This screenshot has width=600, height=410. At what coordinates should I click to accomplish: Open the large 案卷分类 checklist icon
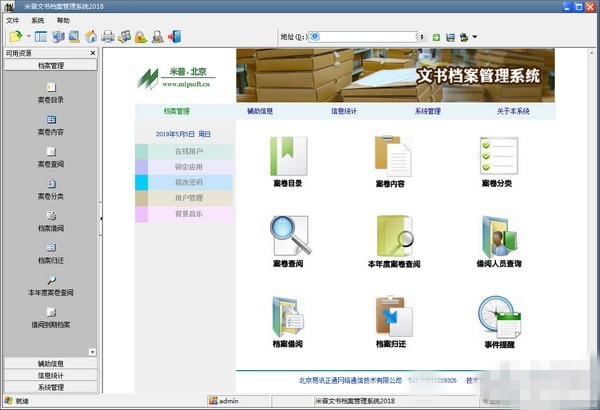(499, 156)
